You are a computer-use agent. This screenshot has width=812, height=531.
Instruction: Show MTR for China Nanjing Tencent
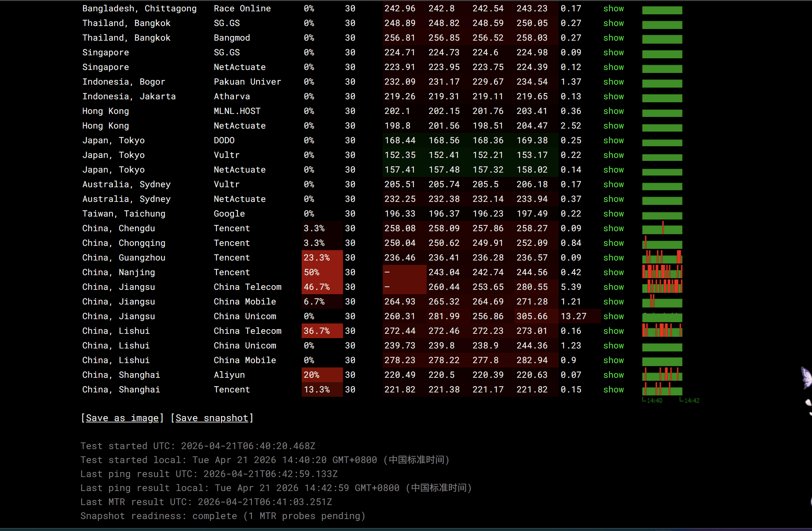613,272
